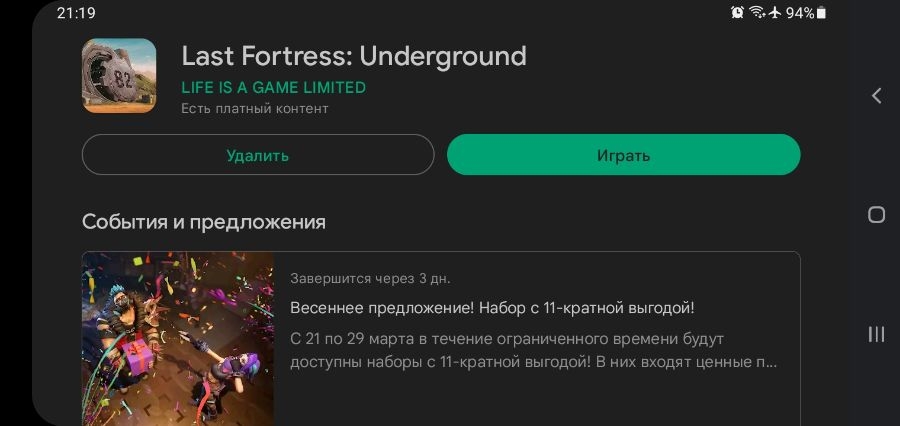The height and width of the screenshot is (426, 900).
Task: Tap the 94% battery percentage
Action: click(x=800, y=13)
